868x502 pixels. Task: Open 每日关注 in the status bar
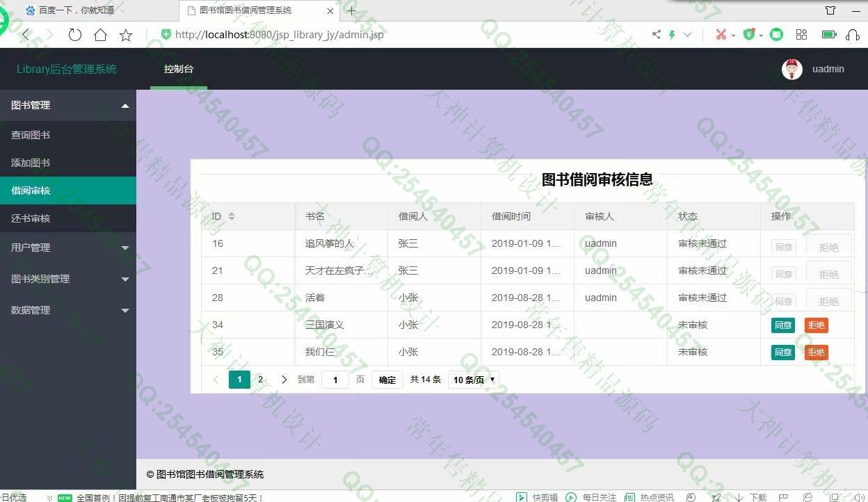(591, 497)
